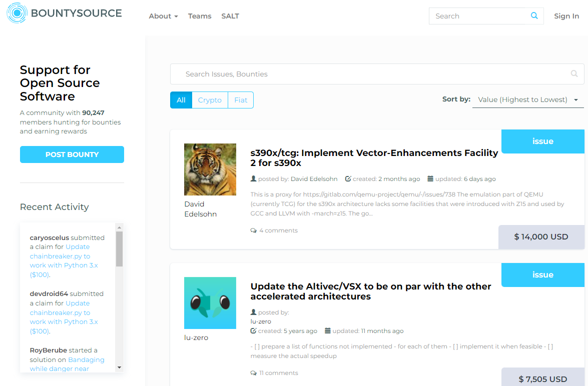Open the 4 comments icon on s390x issue
The width and height of the screenshot is (588, 386).
(x=253, y=230)
